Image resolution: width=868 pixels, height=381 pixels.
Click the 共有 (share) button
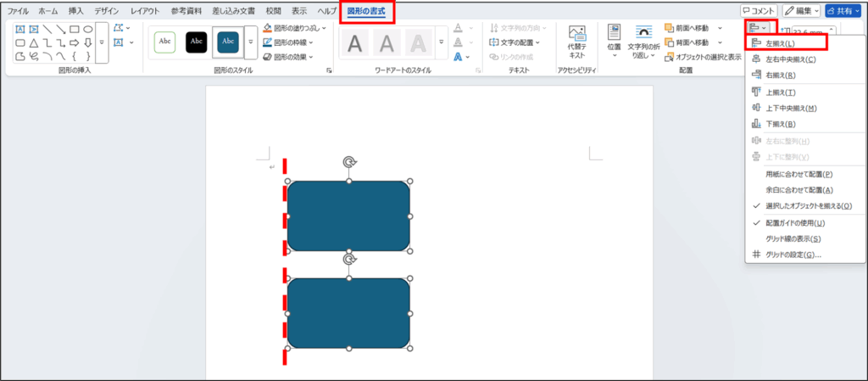click(842, 11)
